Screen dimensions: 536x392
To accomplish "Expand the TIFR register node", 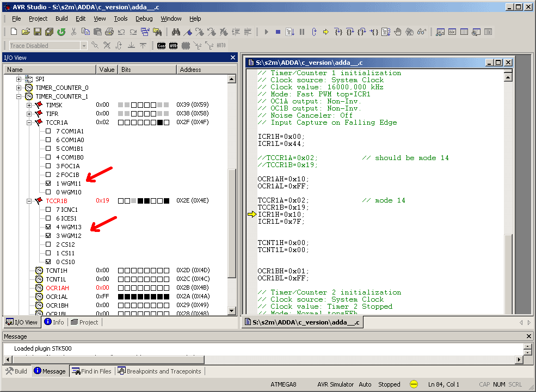I will pyautogui.click(x=29, y=114).
